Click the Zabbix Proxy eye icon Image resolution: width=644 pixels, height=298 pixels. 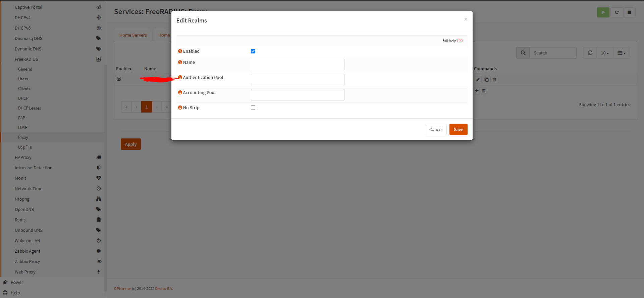99,261
